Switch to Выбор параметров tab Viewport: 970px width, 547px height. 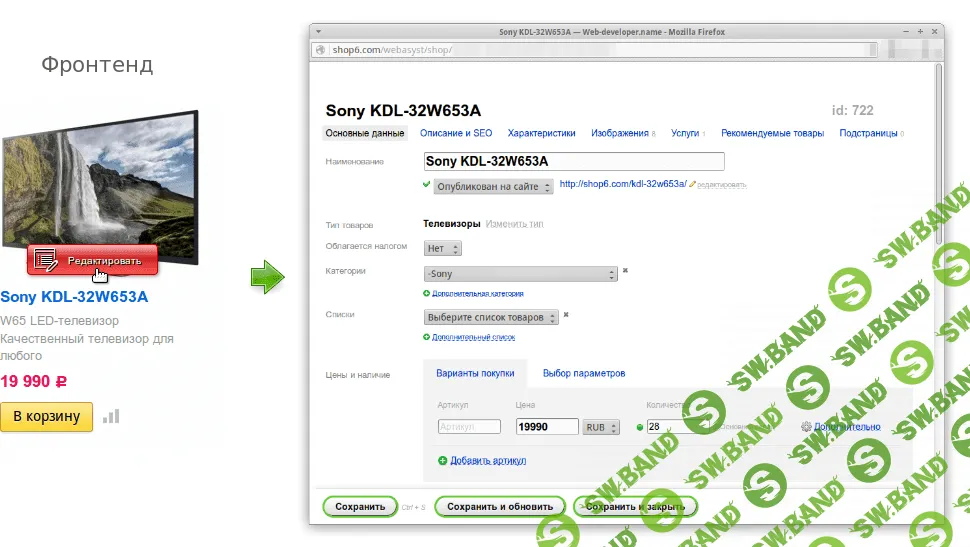pos(584,373)
